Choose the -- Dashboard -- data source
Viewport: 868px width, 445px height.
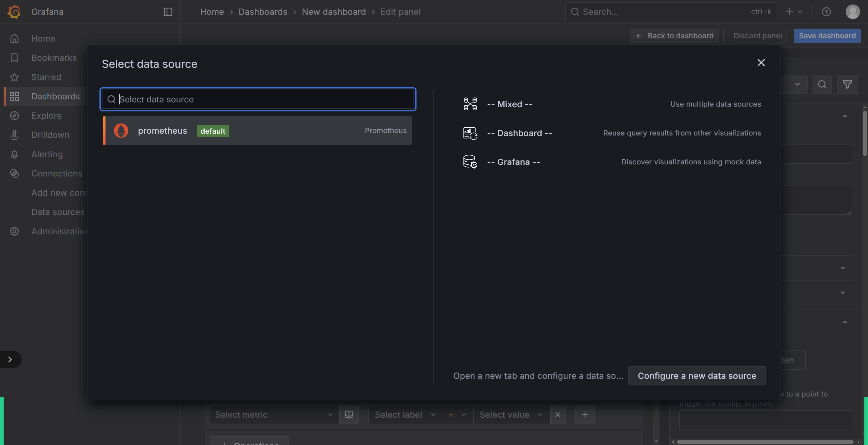coord(611,133)
